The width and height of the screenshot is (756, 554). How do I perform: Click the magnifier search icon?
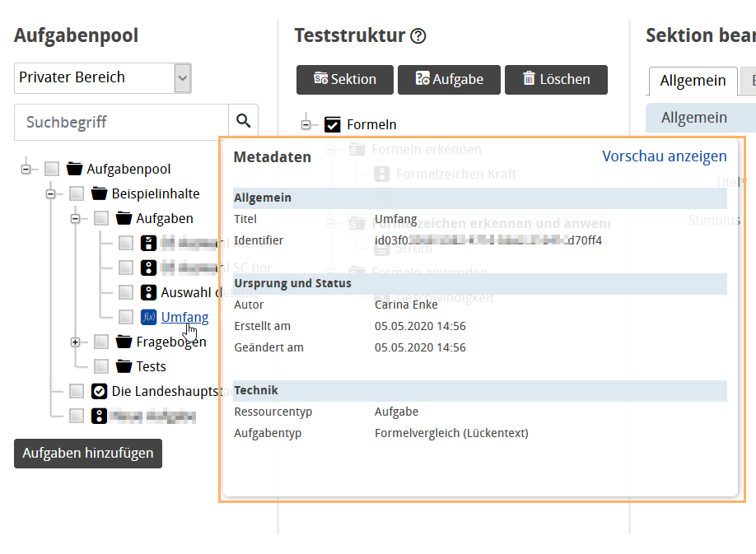[244, 121]
